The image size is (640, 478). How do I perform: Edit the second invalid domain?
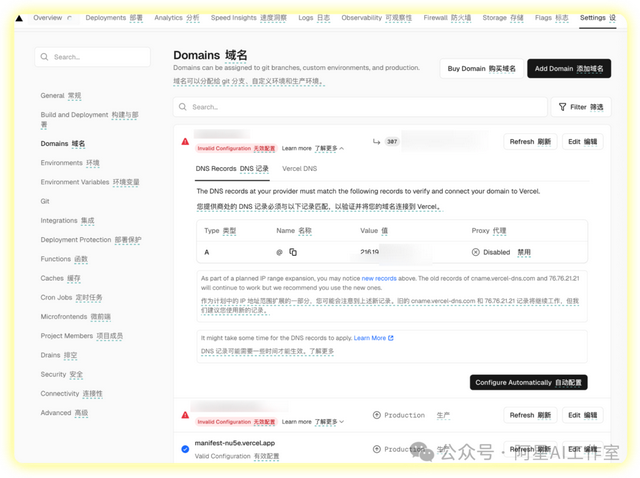(x=582, y=415)
